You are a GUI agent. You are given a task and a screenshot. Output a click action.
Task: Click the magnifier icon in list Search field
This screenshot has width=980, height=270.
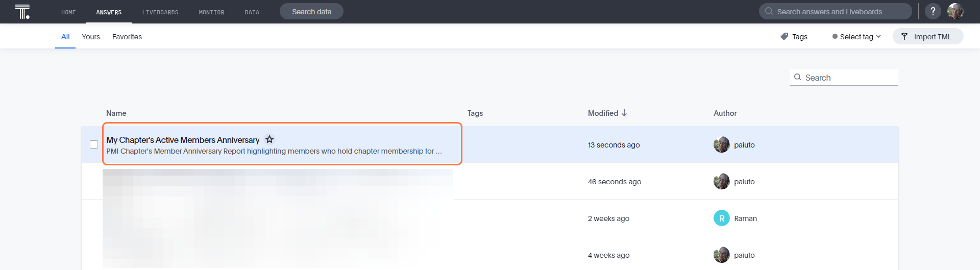click(798, 78)
